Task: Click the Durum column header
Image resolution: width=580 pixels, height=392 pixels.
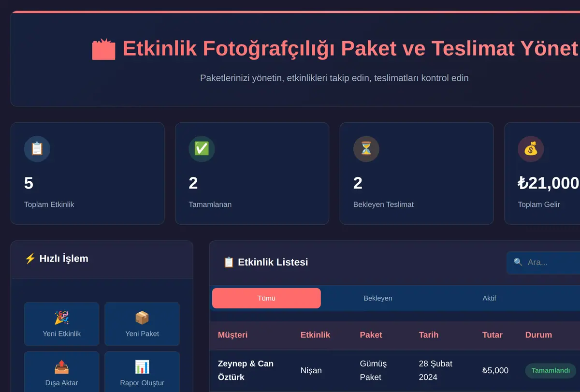Action: [x=538, y=335]
